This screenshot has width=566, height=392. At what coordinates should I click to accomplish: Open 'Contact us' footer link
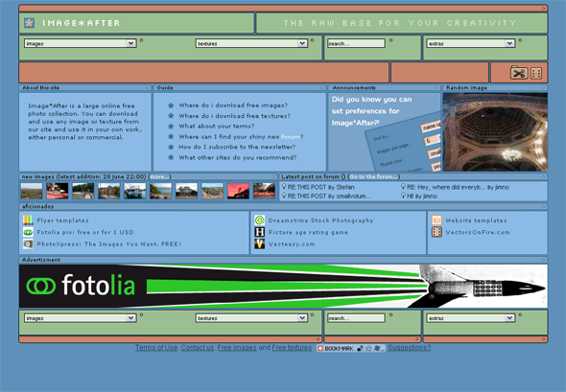198,348
